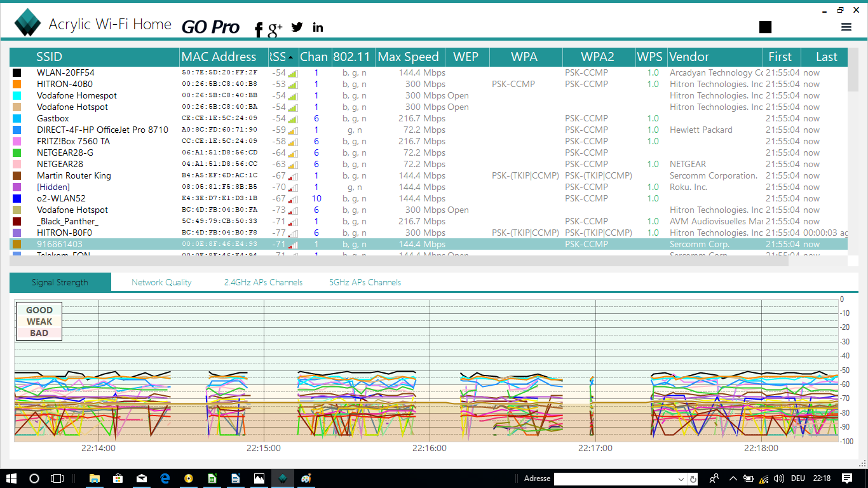Open the Facebook link icon
Image resolution: width=868 pixels, height=488 pixels.
click(259, 29)
